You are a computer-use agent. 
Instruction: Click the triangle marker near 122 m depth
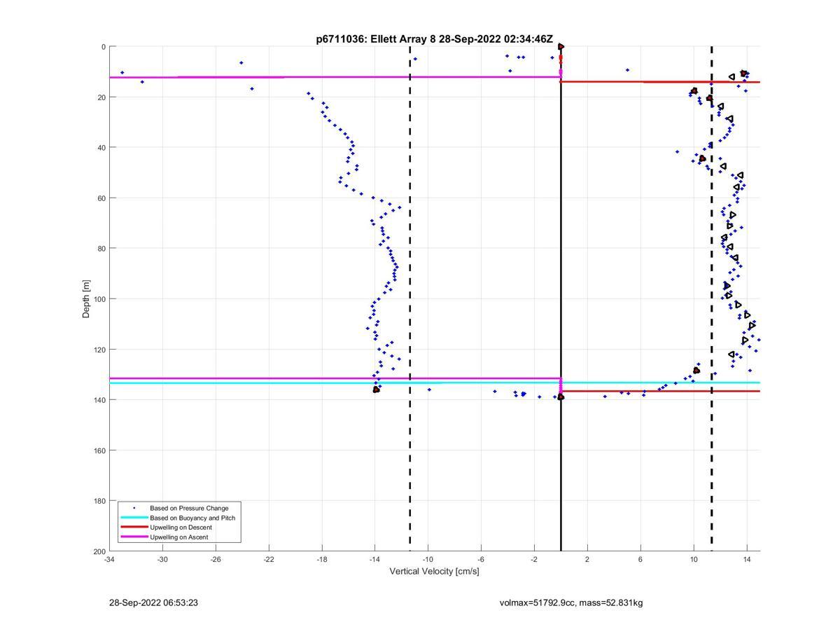[x=731, y=354]
